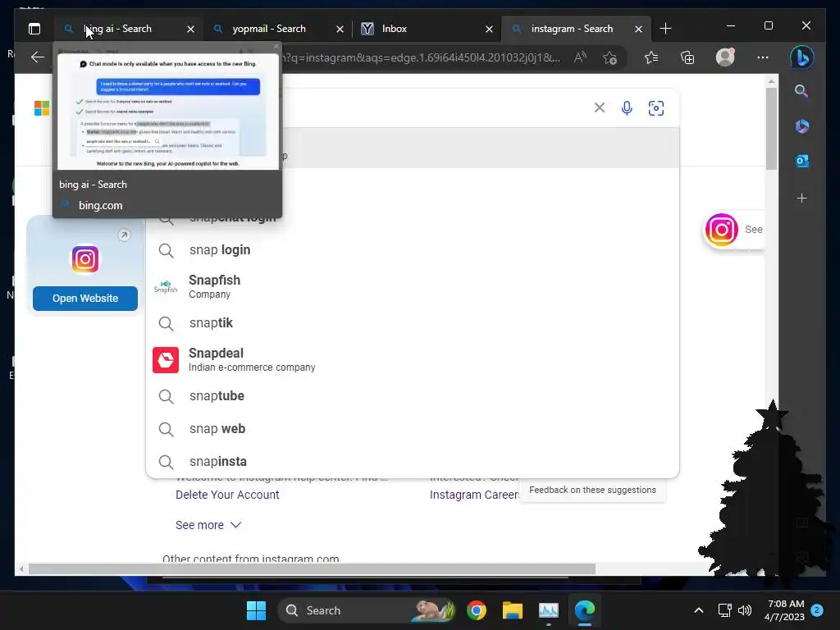Open Microsoft Edge taskbar icon
The width and height of the screenshot is (840, 630).
tap(585, 610)
